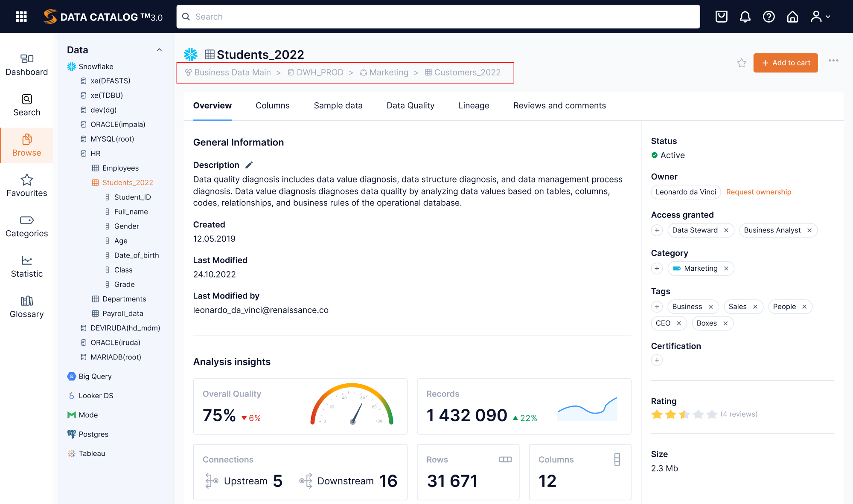Click the Request ownership link
The height and width of the screenshot is (504, 853).
coord(758,192)
